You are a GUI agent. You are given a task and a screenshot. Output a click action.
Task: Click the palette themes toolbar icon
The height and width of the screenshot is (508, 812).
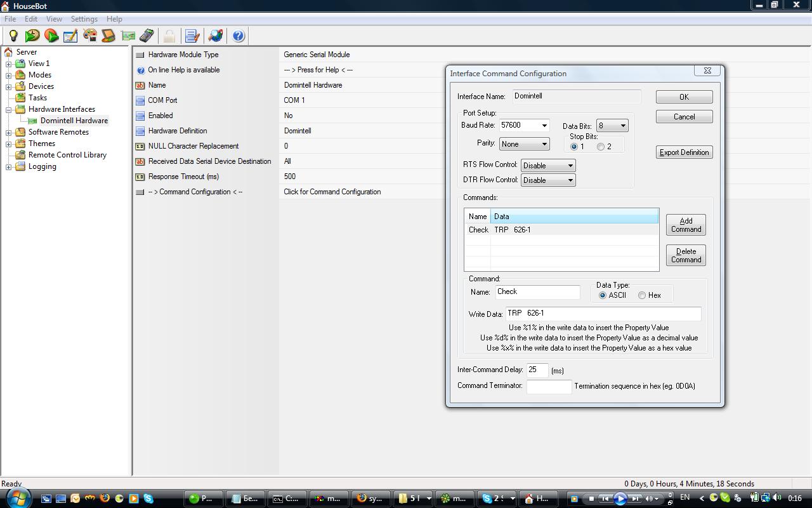click(89, 36)
